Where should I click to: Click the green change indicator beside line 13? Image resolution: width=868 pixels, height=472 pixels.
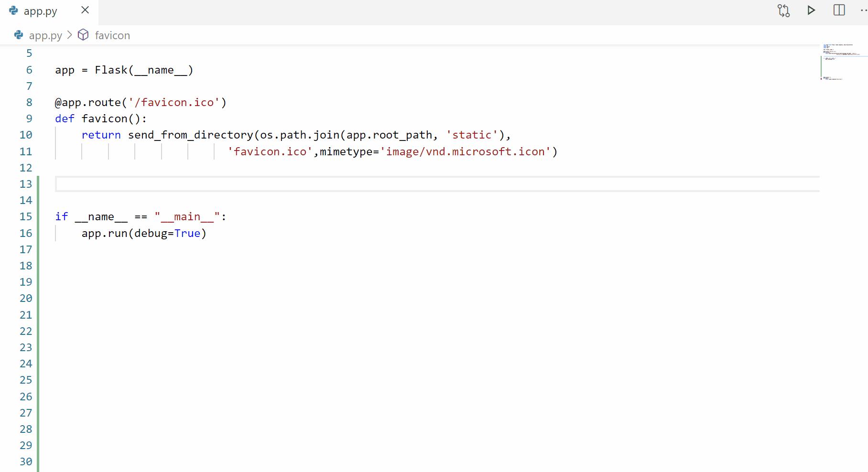point(38,184)
